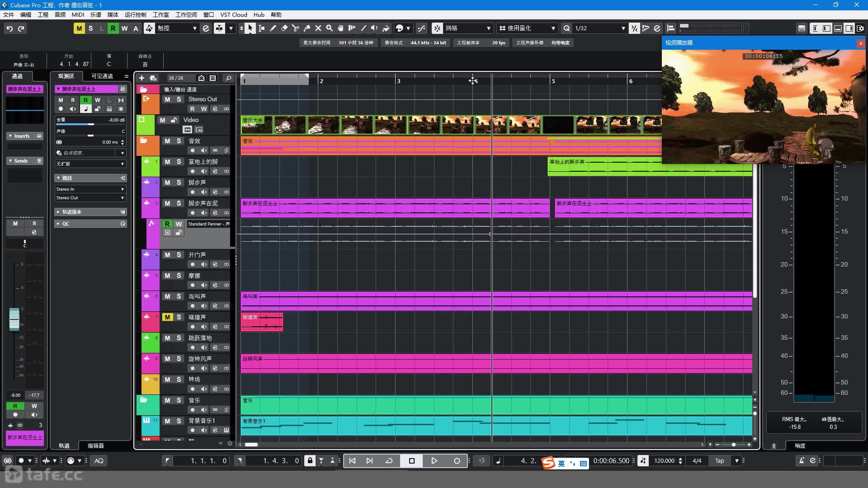The height and width of the screenshot is (488, 868).
Task: Click the 碰撞声 audio clip in timeline
Action: coord(262,322)
